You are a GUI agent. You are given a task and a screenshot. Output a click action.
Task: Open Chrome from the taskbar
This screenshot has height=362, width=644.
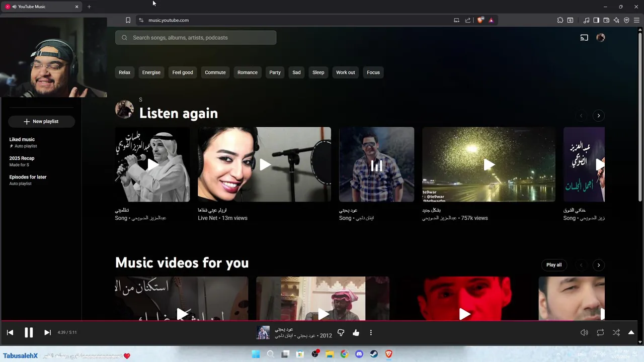pos(344,354)
